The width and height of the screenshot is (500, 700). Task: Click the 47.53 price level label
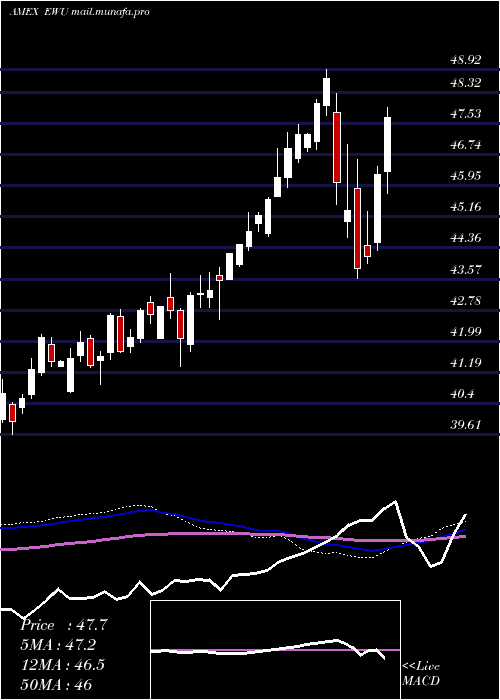pos(465,113)
